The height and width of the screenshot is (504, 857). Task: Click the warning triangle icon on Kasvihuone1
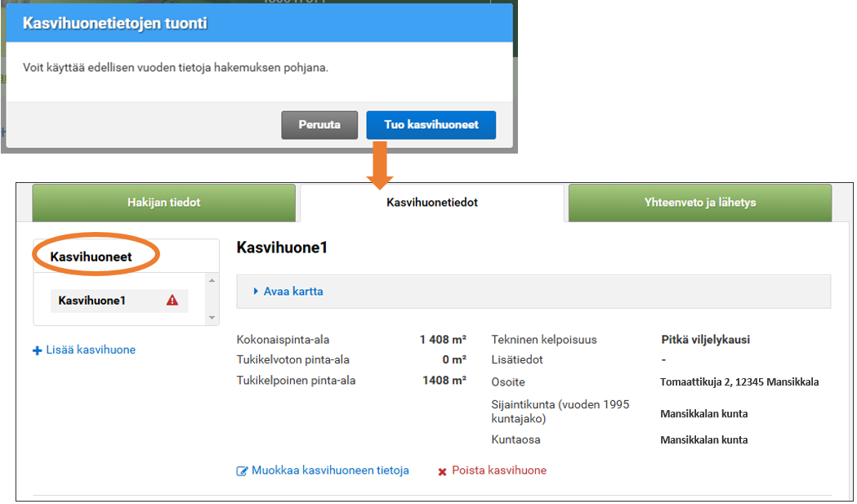tap(172, 301)
